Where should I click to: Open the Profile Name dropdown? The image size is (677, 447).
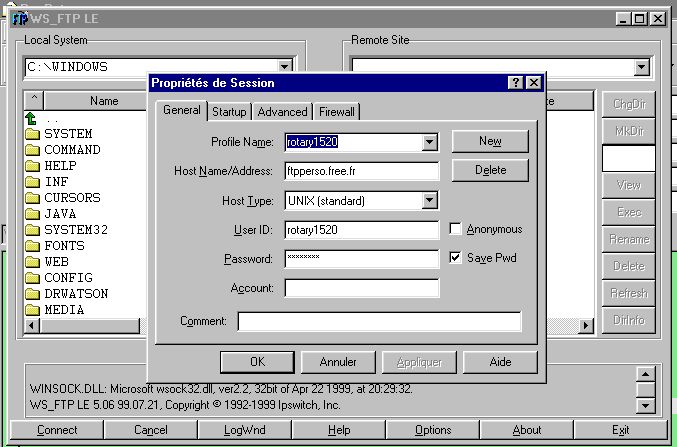click(430, 142)
